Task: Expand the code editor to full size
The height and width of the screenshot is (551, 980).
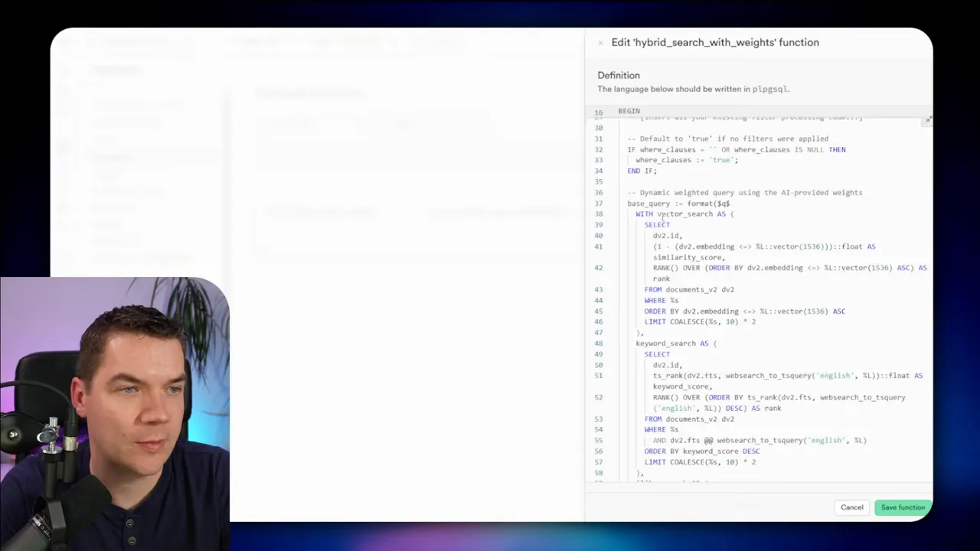Action: [928, 119]
